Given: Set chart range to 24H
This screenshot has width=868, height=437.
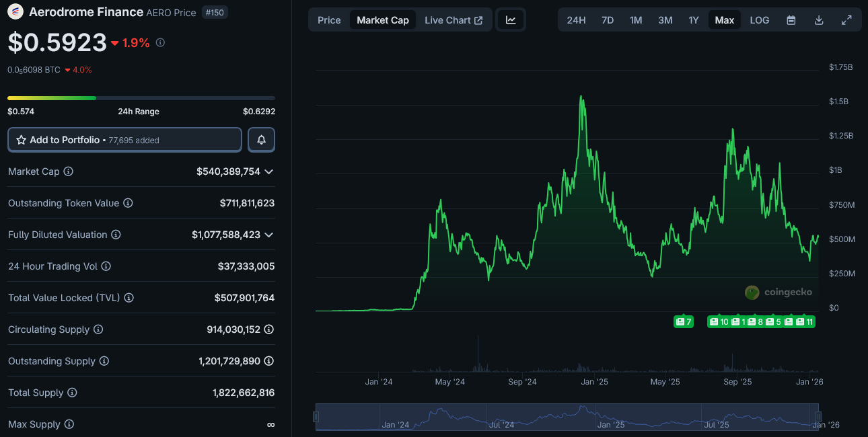Looking at the screenshot, I should pos(576,20).
